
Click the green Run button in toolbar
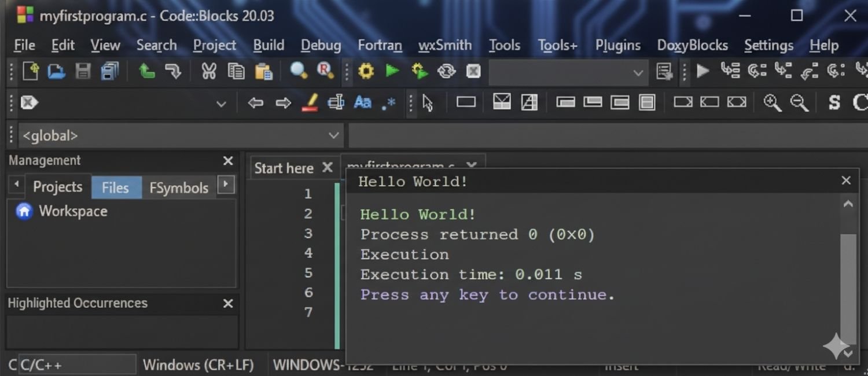[x=392, y=71]
